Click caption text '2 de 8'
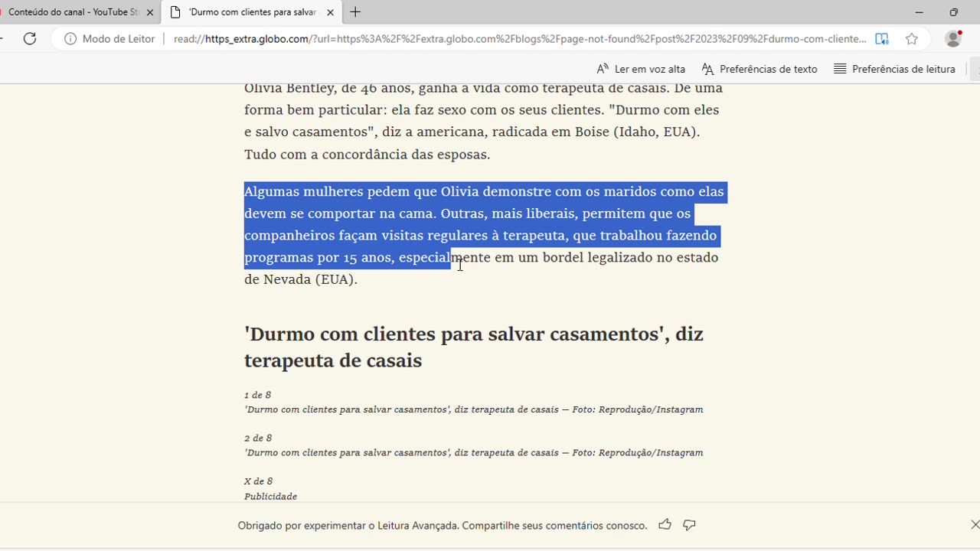This screenshot has width=980, height=551. click(x=257, y=438)
